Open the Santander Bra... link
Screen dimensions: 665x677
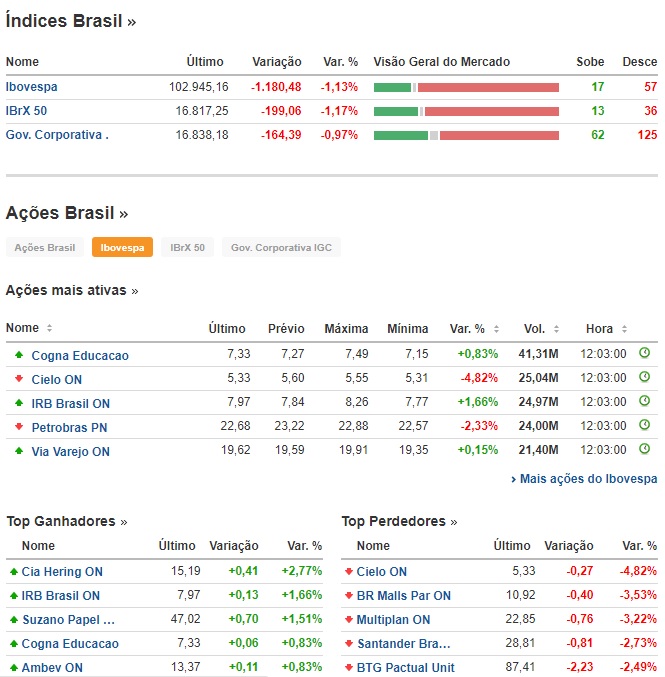[404, 644]
